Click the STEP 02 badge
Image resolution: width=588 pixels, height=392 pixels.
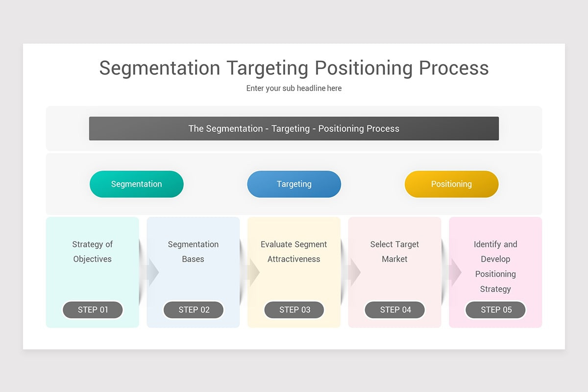pyautogui.click(x=194, y=310)
